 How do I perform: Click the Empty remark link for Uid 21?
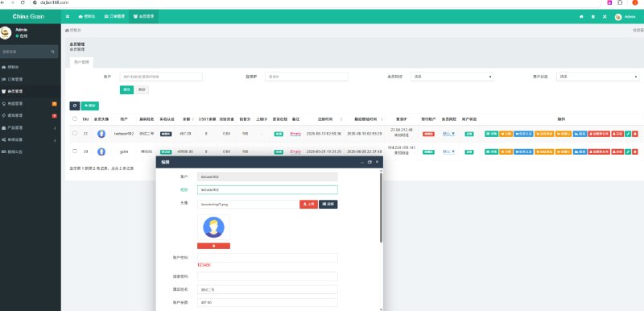coord(295,134)
